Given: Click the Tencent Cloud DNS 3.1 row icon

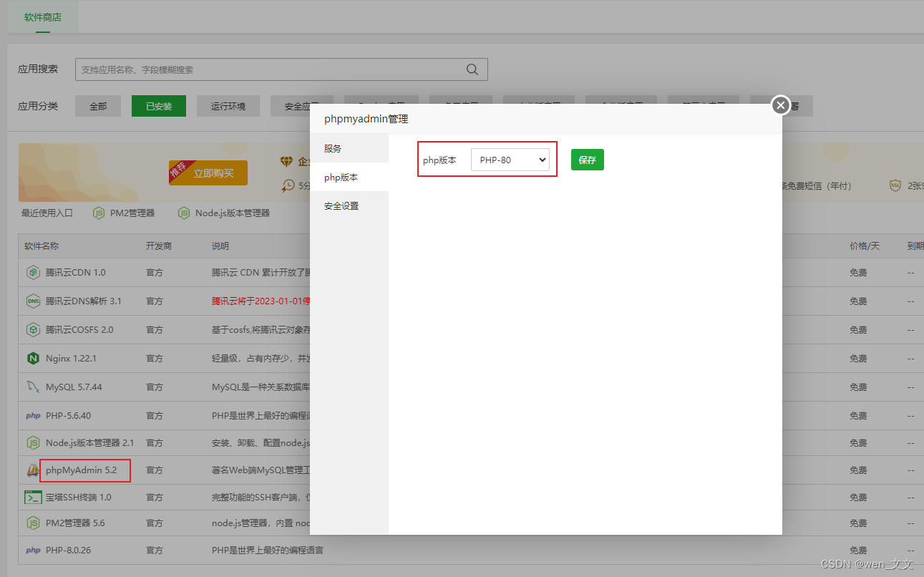Looking at the screenshot, I should pos(33,301).
